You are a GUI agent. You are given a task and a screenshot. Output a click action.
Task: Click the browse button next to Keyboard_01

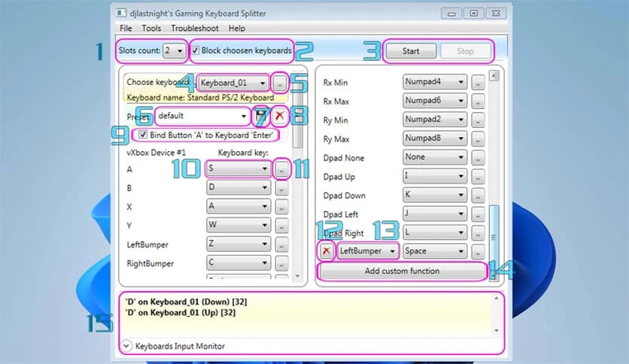click(279, 82)
